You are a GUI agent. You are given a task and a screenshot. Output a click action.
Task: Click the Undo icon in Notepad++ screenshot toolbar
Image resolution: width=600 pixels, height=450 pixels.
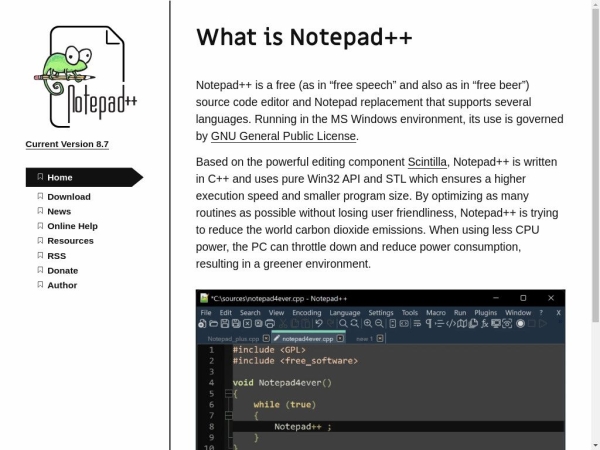click(319, 323)
